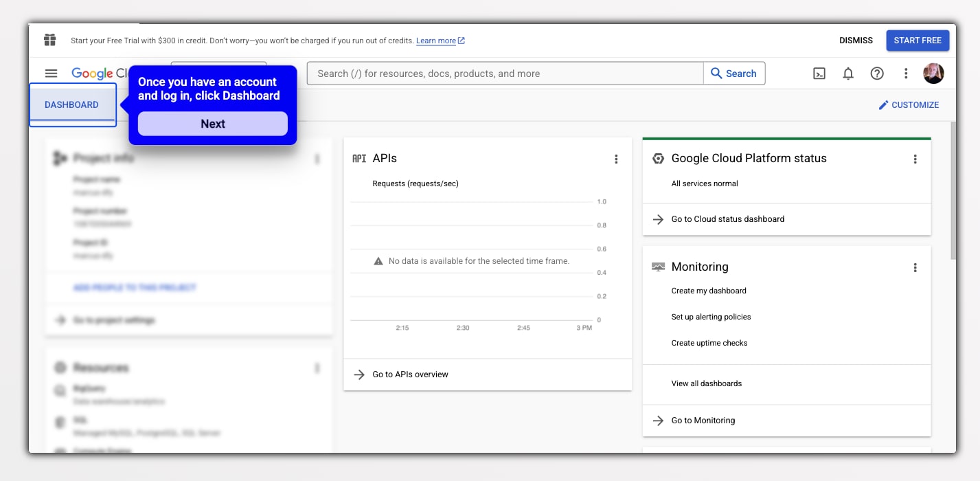Open Project info card three-dot menu
The width and height of the screenshot is (980, 481).
317,159
